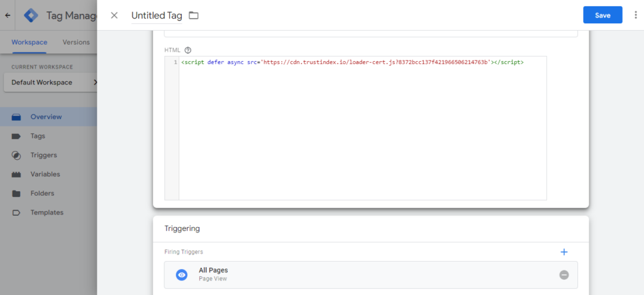This screenshot has width=644, height=295.
Task: Open Templates in the sidebar
Action: click(x=47, y=213)
